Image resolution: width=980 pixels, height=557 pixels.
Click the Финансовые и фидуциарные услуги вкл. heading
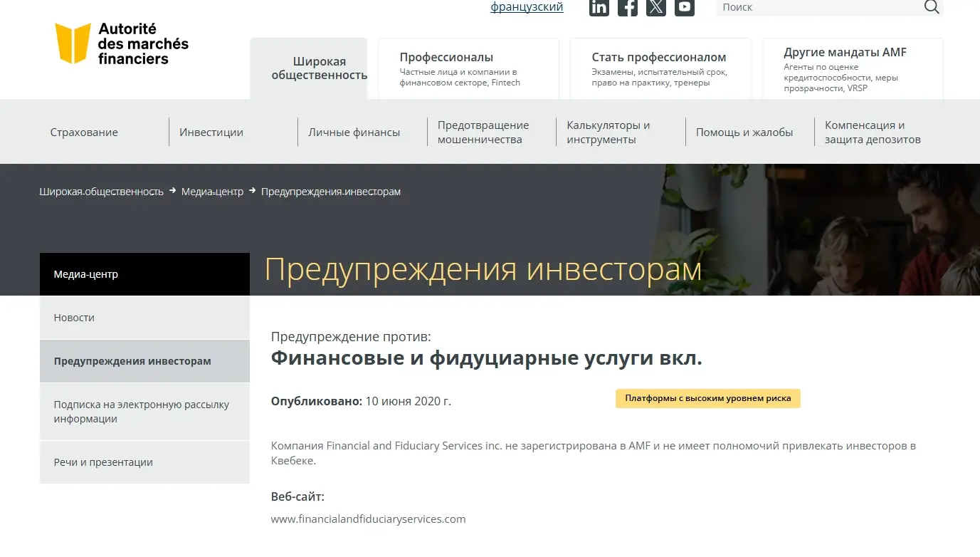point(487,358)
